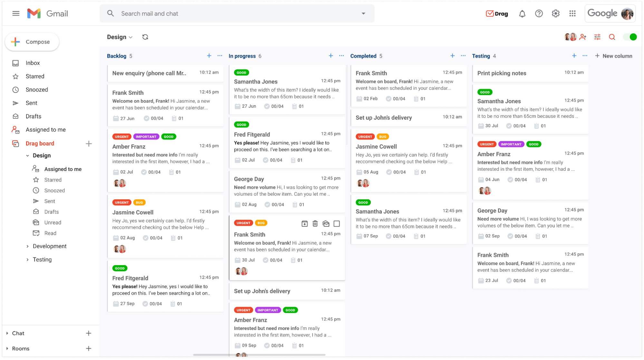Refresh the Design board

point(145,37)
